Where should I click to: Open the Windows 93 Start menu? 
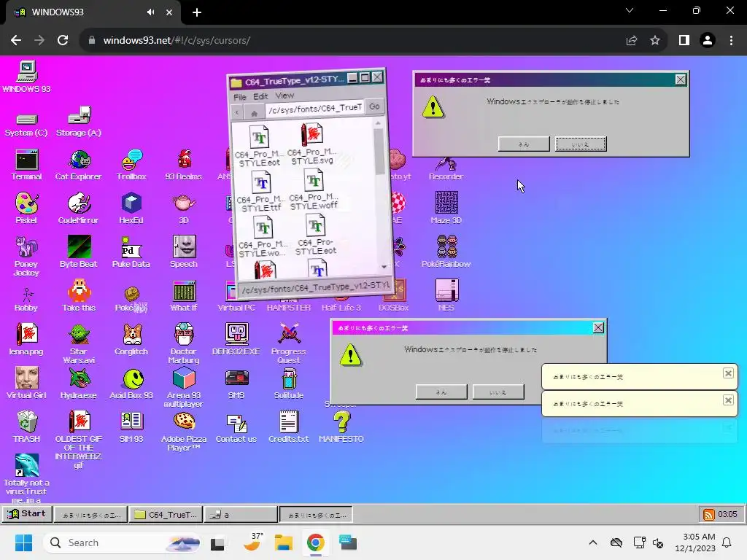coord(27,514)
